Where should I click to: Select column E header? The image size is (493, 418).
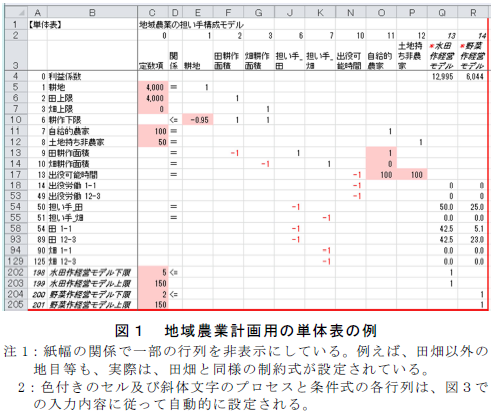pyautogui.click(x=198, y=13)
